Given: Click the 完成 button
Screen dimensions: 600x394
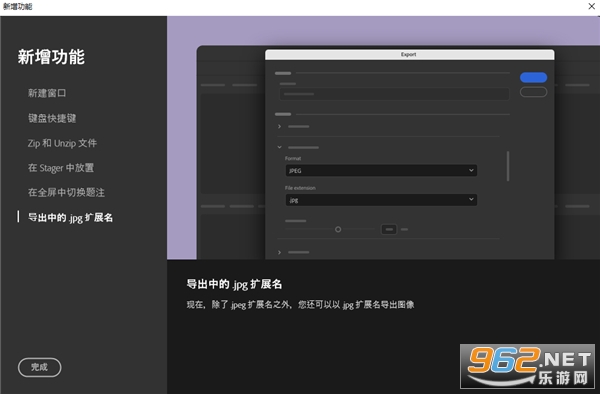Looking at the screenshot, I should tap(39, 367).
